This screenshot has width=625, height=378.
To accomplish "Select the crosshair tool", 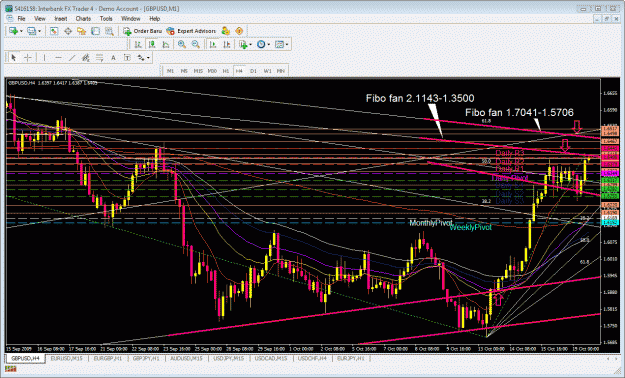I will coord(28,58).
